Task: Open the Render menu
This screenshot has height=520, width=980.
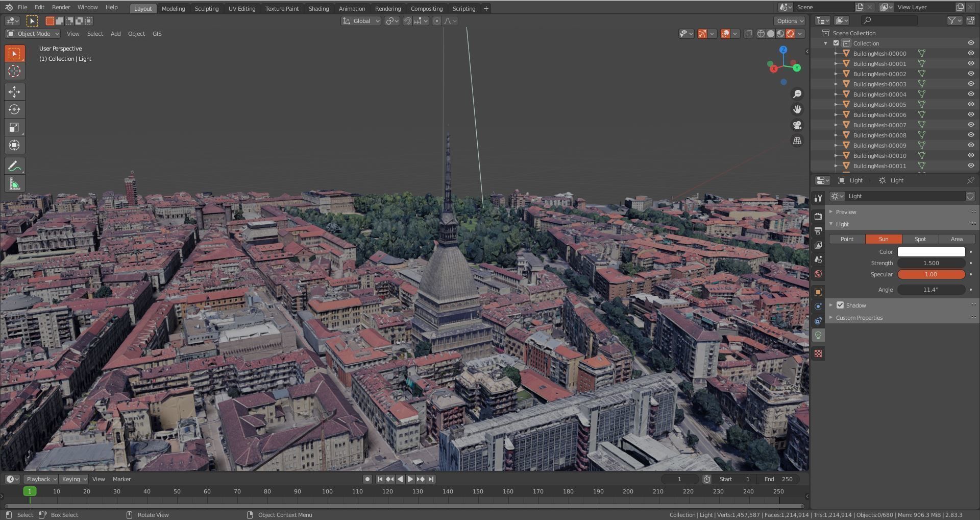Action: [x=61, y=7]
